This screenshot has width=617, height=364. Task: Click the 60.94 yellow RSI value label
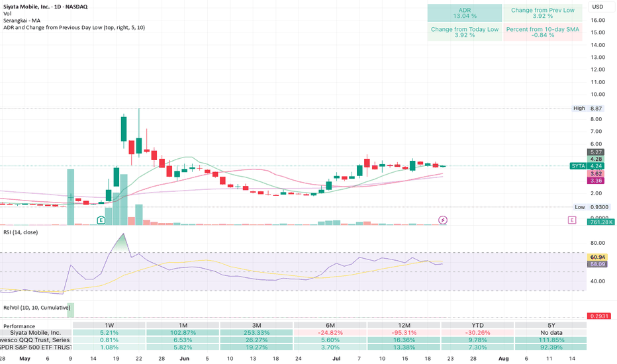pyautogui.click(x=597, y=257)
